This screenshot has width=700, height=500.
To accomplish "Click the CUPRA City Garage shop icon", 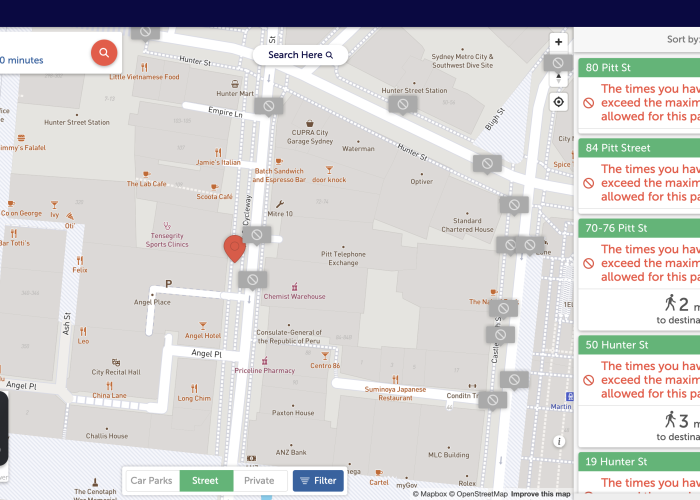I will pos(309,123).
